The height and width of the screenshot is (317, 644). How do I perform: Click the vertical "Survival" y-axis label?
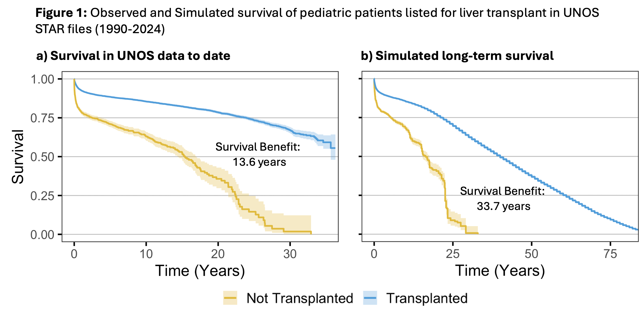(x=18, y=157)
